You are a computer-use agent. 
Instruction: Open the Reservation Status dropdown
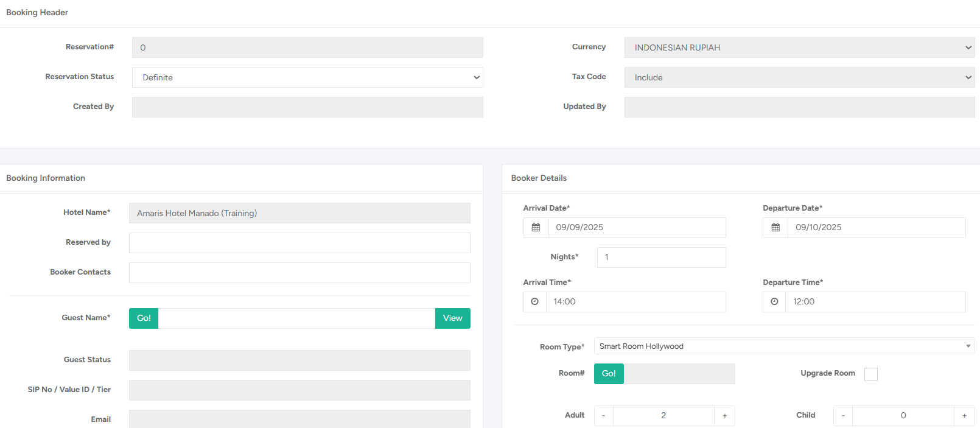point(307,77)
